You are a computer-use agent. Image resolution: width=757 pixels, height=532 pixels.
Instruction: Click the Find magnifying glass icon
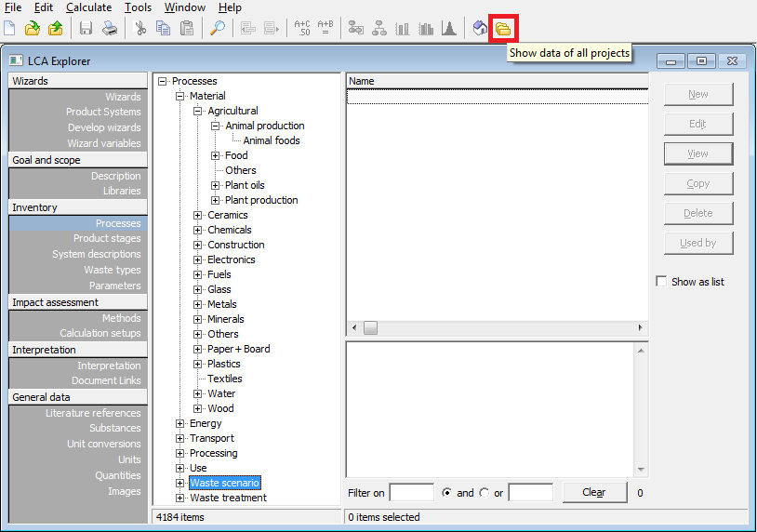pyautogui.click(x=218, y=29)
